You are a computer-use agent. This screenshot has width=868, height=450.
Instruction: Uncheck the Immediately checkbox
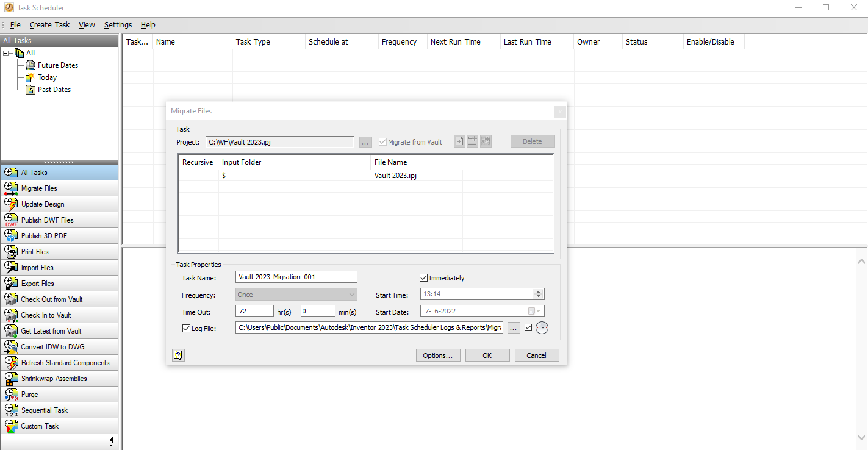(423, 277)
